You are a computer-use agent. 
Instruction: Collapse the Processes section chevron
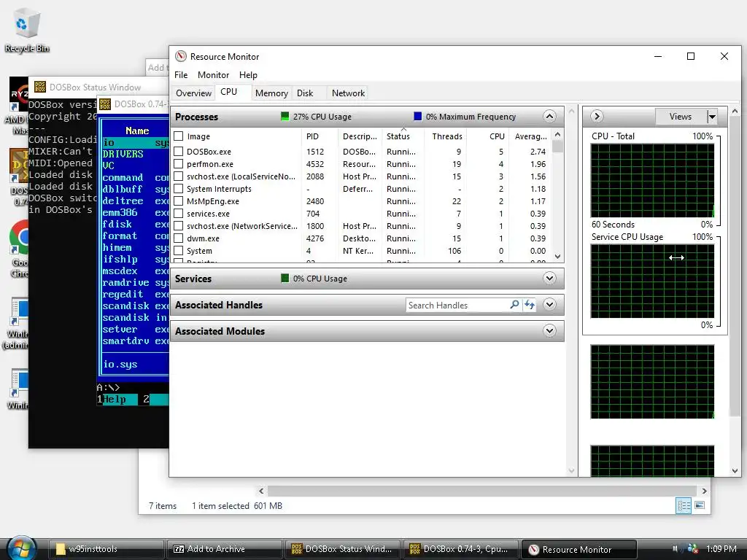549,116
